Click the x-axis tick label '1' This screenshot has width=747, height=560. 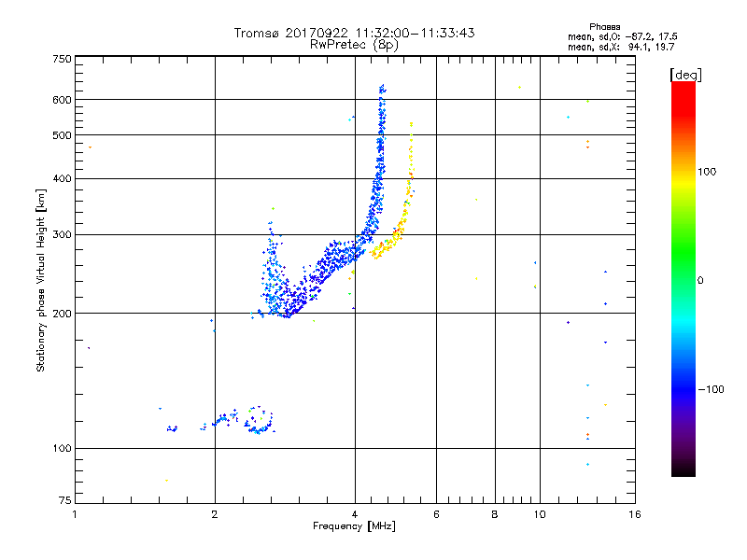point(75,514)
